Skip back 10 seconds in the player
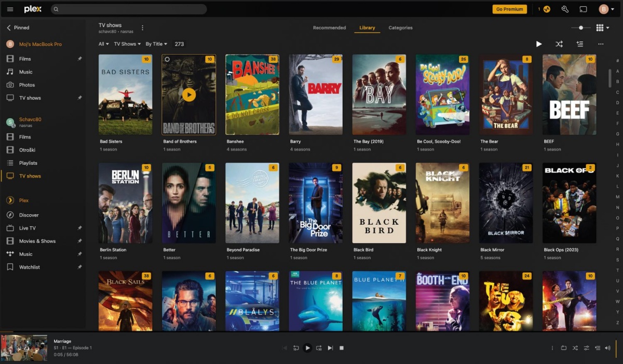Viewport: 623px width, 364px height. point(296,348)
